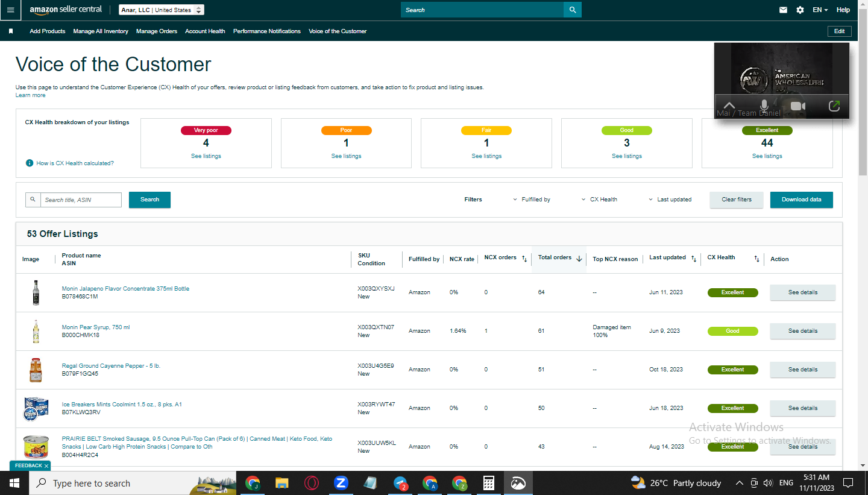See listings under Excellent
Screen dimensions: 868x495
pos(767,156)
